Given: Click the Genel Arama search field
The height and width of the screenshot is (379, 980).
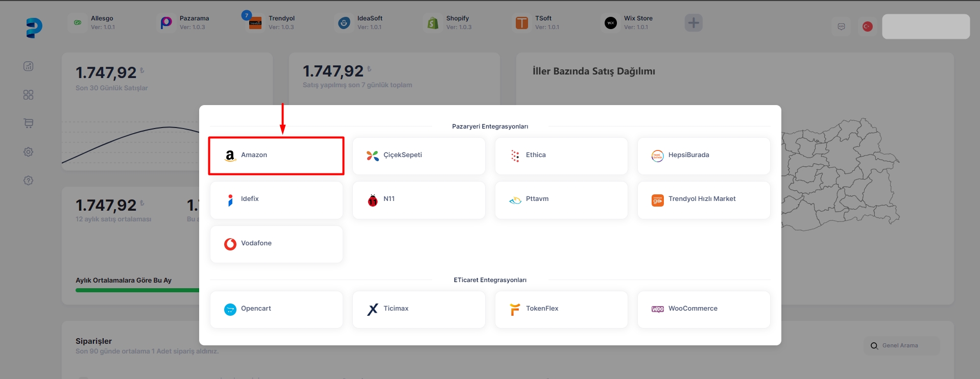Looking at the screenshot, I should point(905,346).
